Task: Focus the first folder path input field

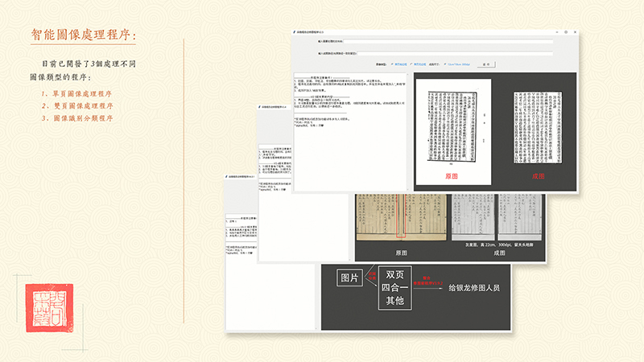Action: coord(448,42)
